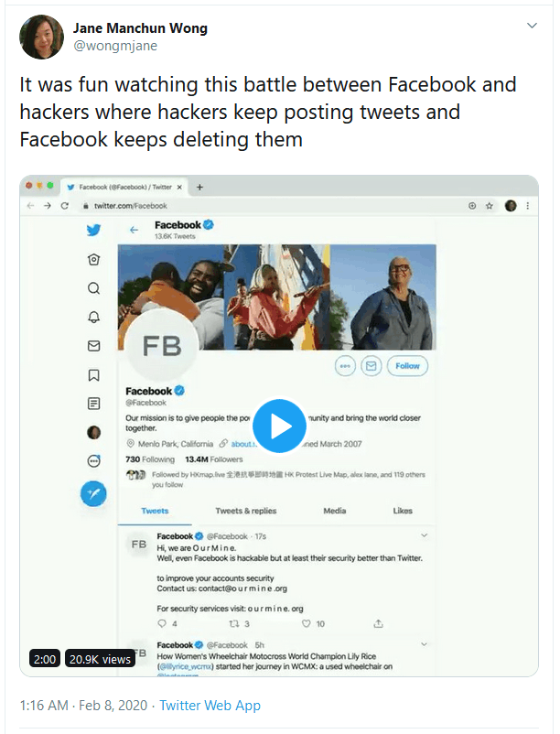
Task: Click the Follow button on Facebook profile
Action: [407, 366]
